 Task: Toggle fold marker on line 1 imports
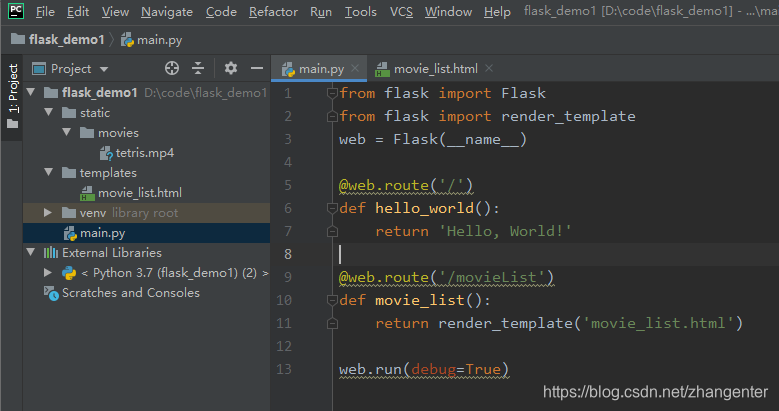tap(332, 93)
